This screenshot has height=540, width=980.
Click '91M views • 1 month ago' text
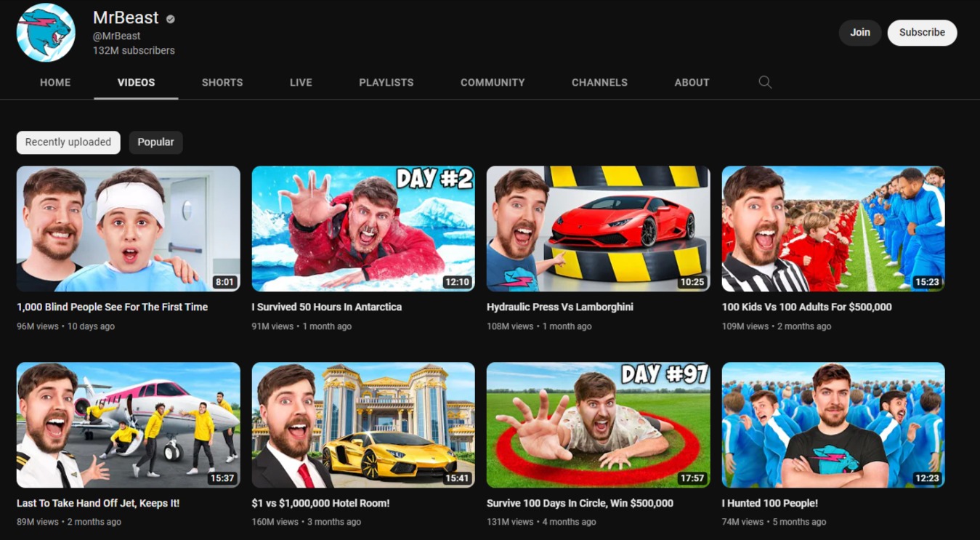[301, 326]
